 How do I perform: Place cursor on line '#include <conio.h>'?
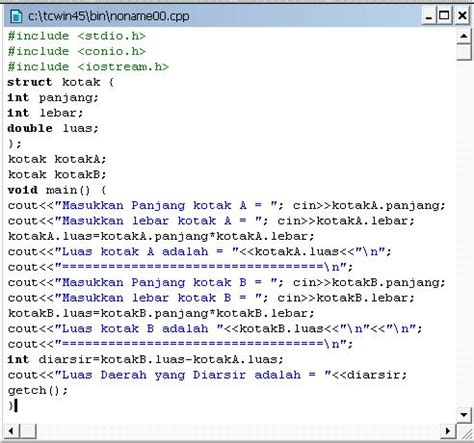[x=77, y=51]
